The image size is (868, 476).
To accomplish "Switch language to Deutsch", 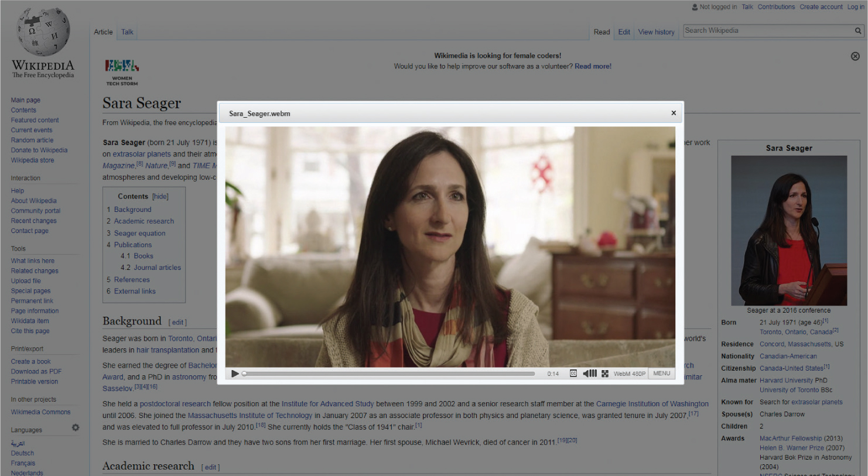I will pos(22,453).
